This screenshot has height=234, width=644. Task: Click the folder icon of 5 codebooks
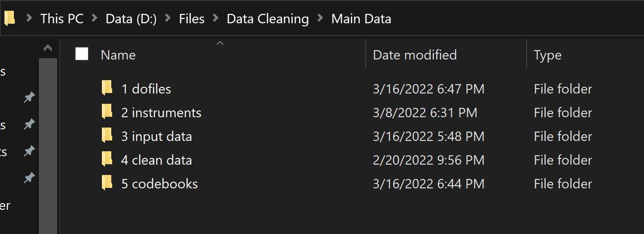click(107, 183)
